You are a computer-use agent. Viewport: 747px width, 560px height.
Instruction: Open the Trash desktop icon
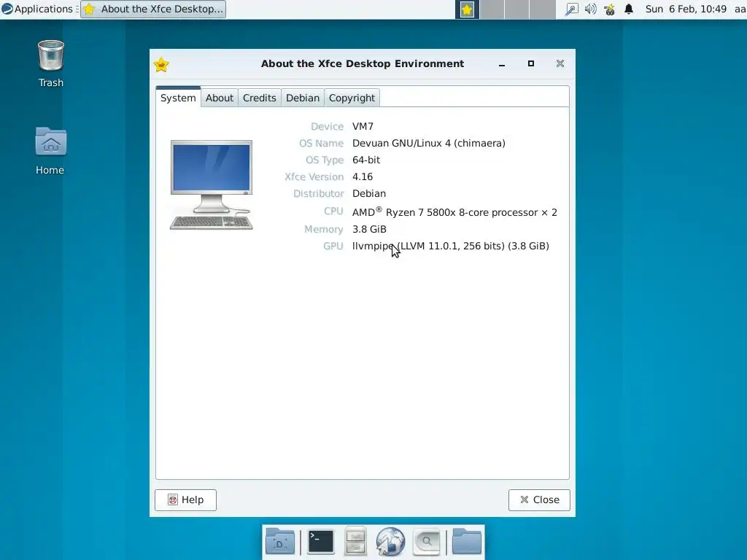(x=50, y=63)
